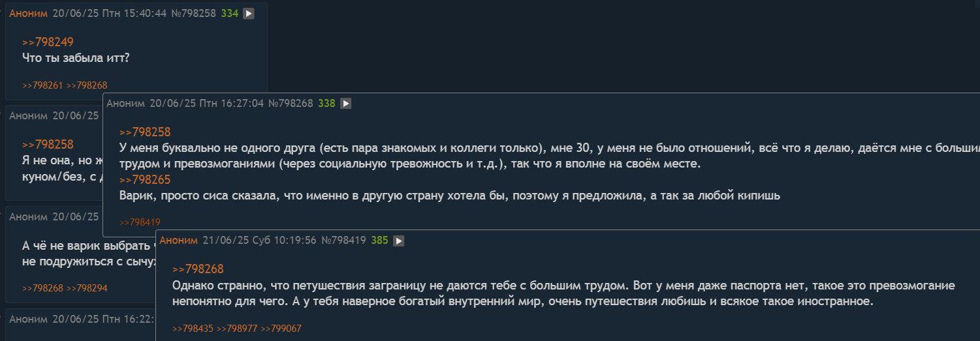The height and width of the screenshot is (341, 980).
Task: Click the green counter 334
Action: (230, 14)
